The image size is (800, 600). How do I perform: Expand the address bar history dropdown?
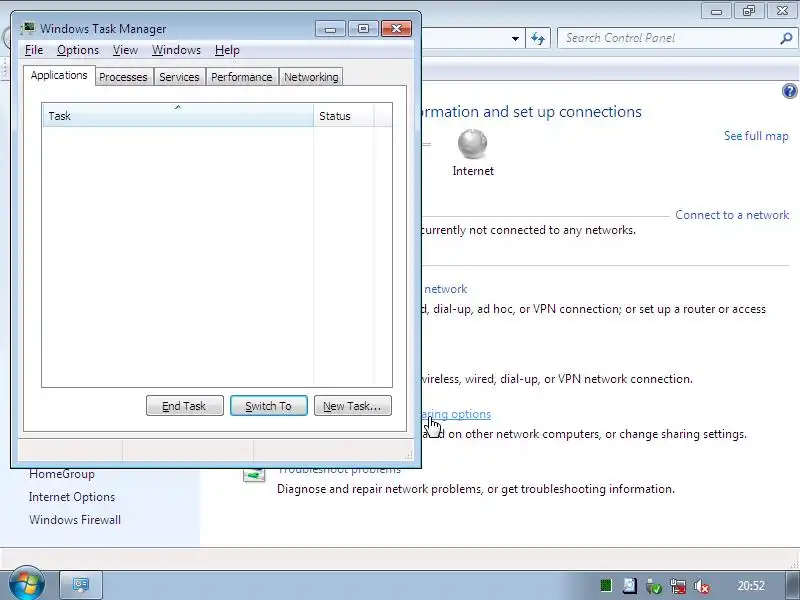click(515, 38)
